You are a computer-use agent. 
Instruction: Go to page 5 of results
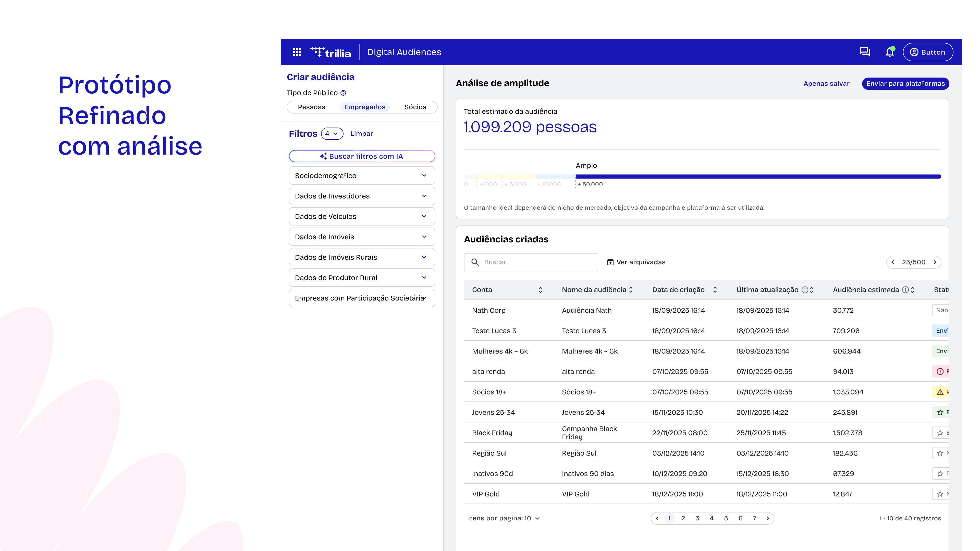click(726, 518)
